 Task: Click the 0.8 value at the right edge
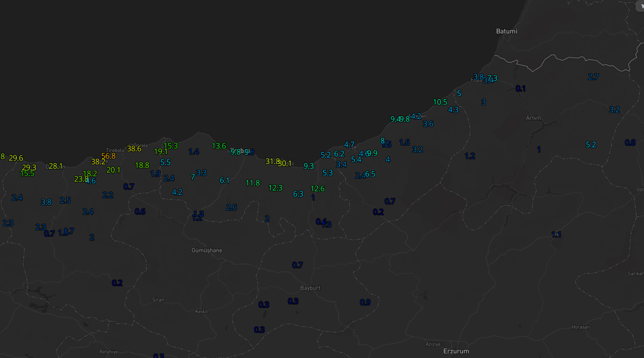pyautogui.click(x=630, y=143)
